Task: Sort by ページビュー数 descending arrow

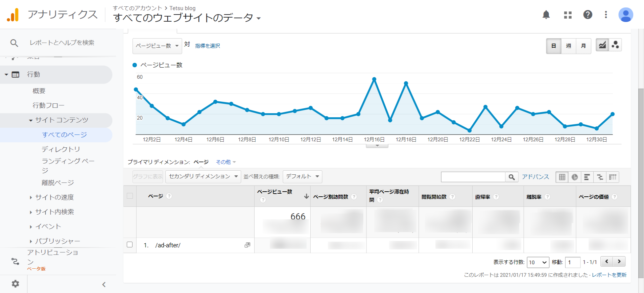Action: 306,196
